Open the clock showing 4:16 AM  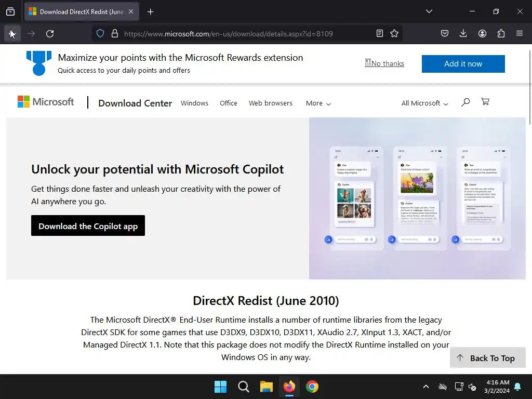(x=497, y=387)
